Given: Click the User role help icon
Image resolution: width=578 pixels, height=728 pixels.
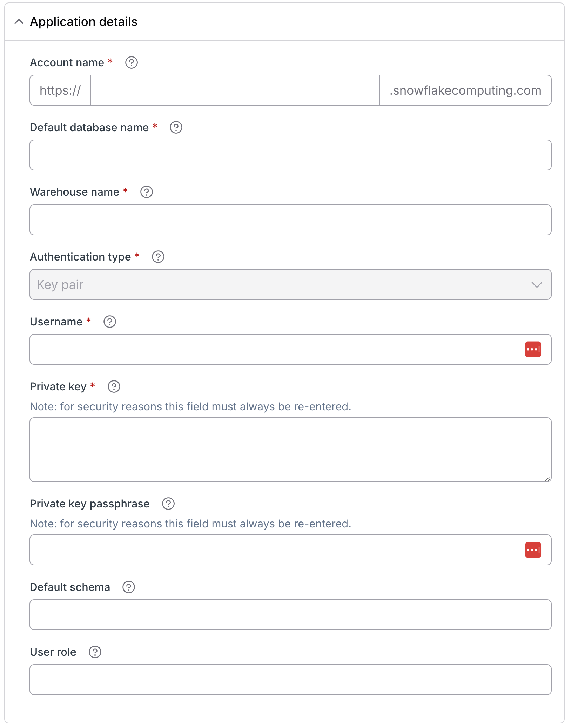Looking at the screenshot, I should [x=95, y=652].
